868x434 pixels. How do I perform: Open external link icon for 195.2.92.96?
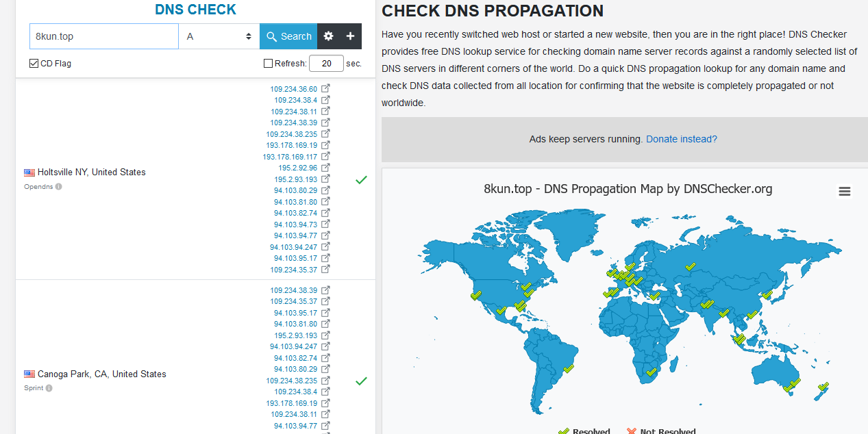tap(326, 167)
